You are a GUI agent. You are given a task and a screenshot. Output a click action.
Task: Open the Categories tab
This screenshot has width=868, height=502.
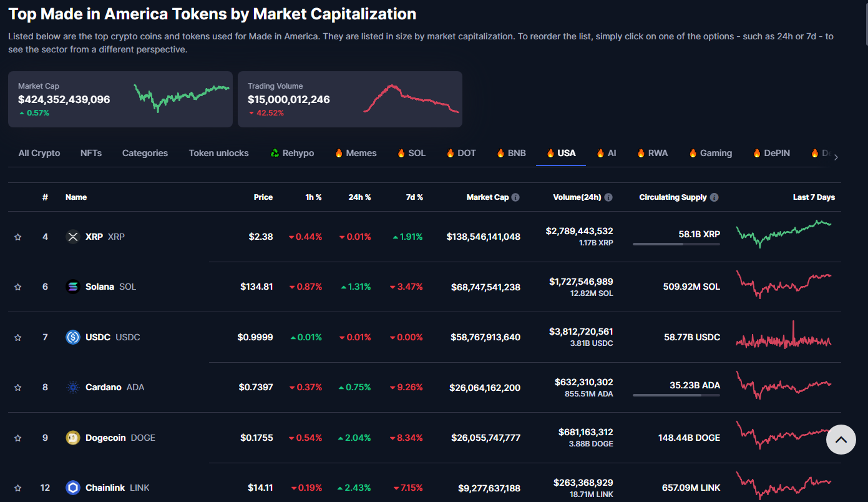(145, 153)
